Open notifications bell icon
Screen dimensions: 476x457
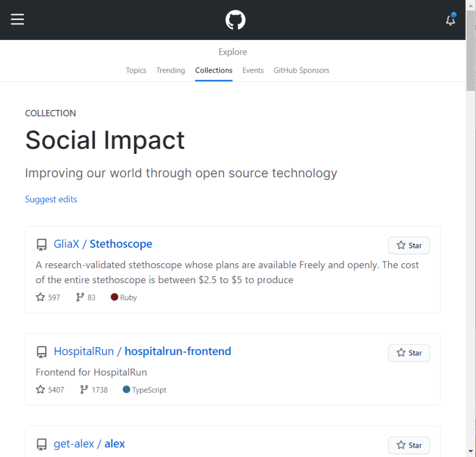(451, 19)
